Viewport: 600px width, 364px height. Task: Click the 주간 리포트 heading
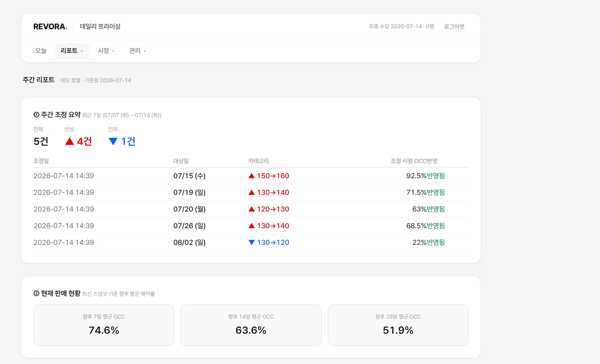[39, 80]
